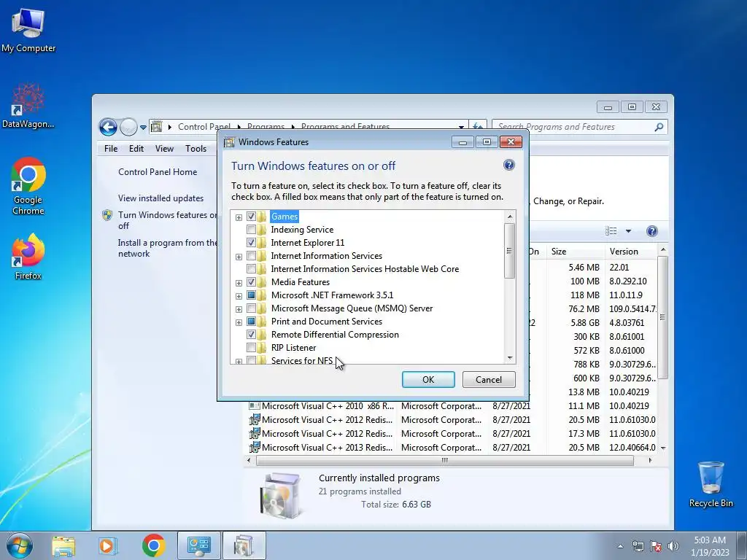The image size is (747, 560).
Task: Click the features list scroll down arrow
Action: pos(510,358)
